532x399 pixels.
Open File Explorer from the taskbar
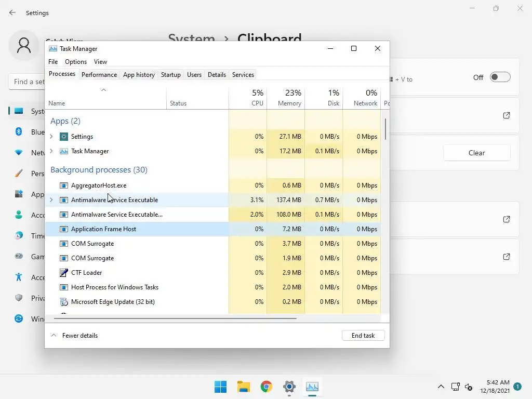click(243, 387)
